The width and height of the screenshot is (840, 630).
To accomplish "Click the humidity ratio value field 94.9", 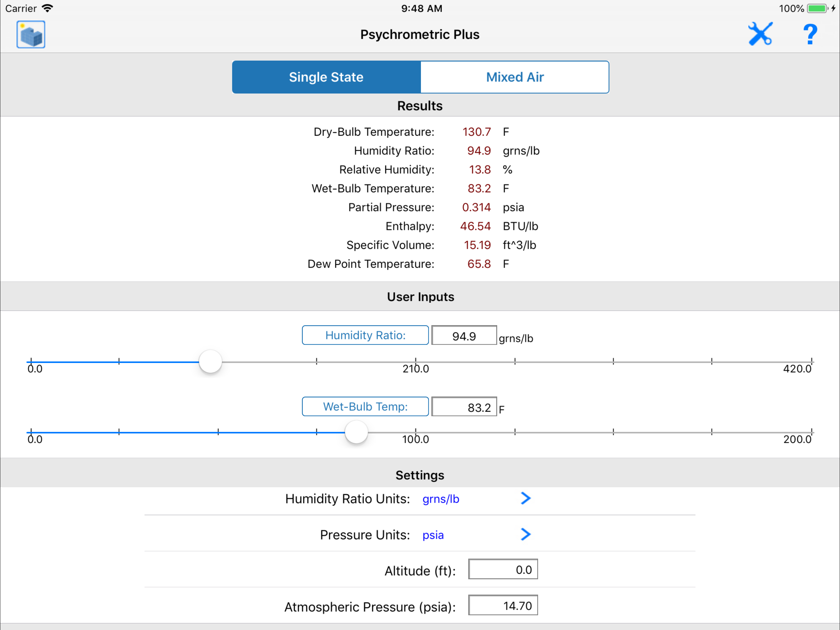I will tap(464, 336).
